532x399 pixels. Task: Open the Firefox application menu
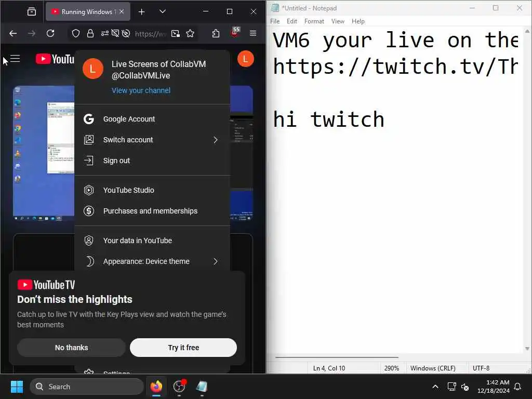pyautogui.click(x=253, y=33)
